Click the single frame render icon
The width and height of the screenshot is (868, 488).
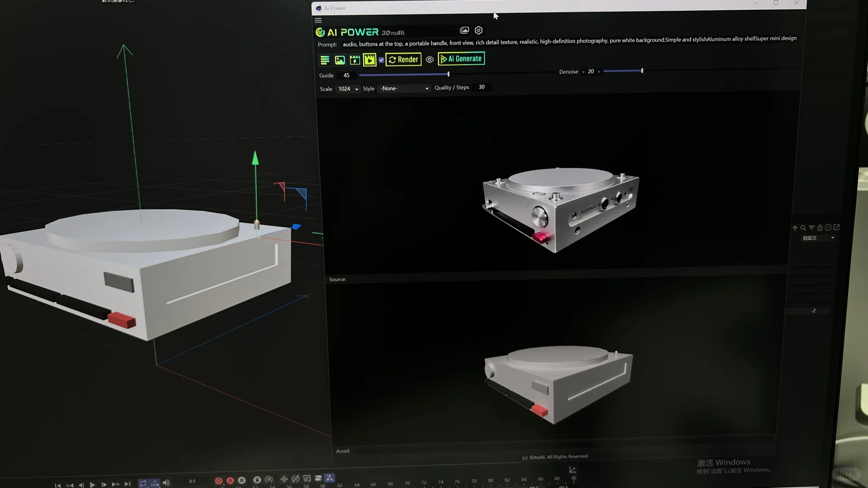[355, 60]
